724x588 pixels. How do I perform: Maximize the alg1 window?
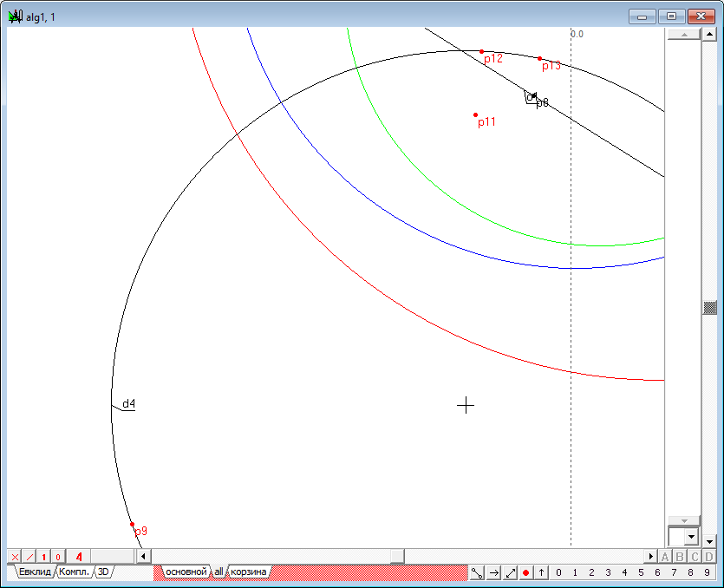tap(671, 16)
